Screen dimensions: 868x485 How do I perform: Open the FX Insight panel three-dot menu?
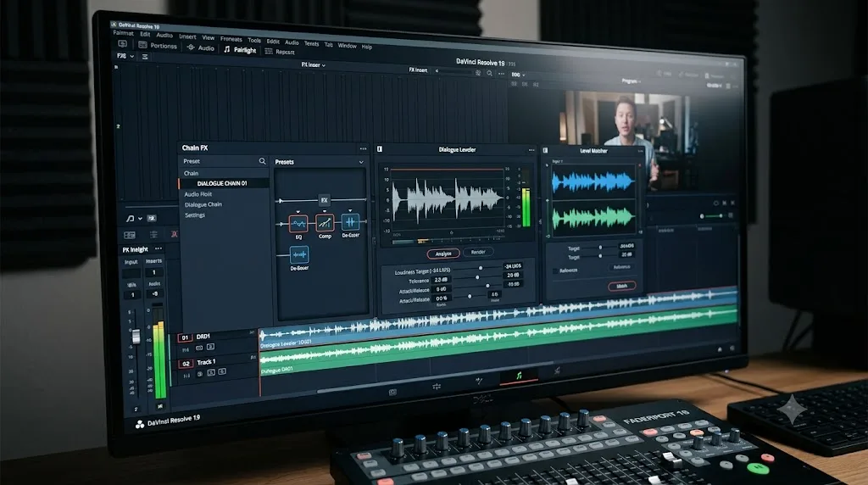(159, 248)
